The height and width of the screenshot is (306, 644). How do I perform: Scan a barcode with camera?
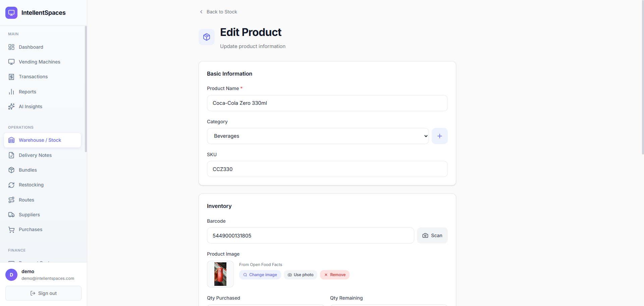pyautogui.click(x=432, y=235)
